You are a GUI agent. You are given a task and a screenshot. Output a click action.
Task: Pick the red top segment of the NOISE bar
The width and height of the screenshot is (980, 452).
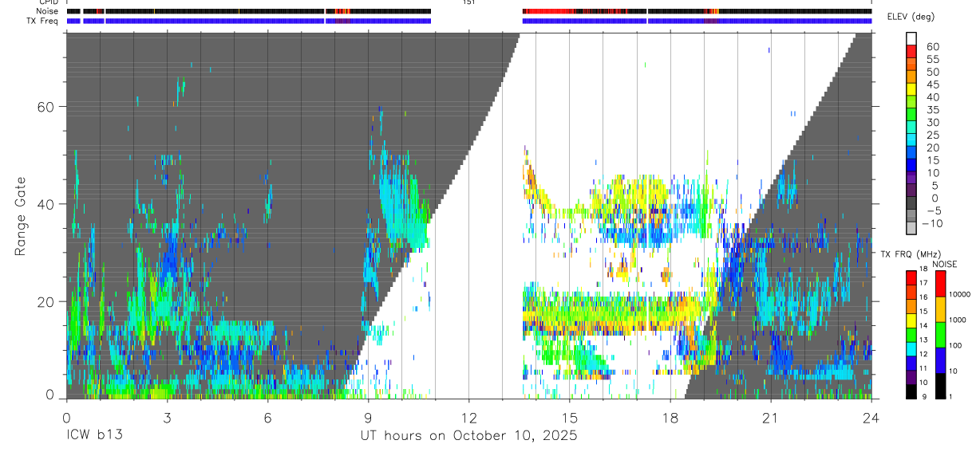[941, 284]
